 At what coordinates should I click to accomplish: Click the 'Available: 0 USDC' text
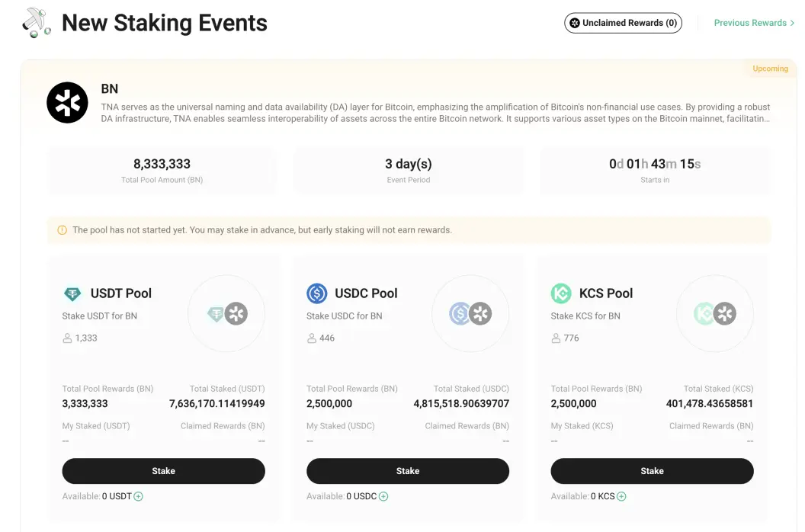[x=342, y=497]
